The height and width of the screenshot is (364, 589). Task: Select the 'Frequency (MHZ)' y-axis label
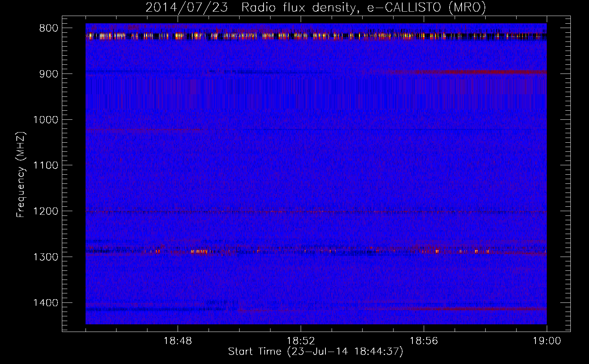tap(21, 175)
